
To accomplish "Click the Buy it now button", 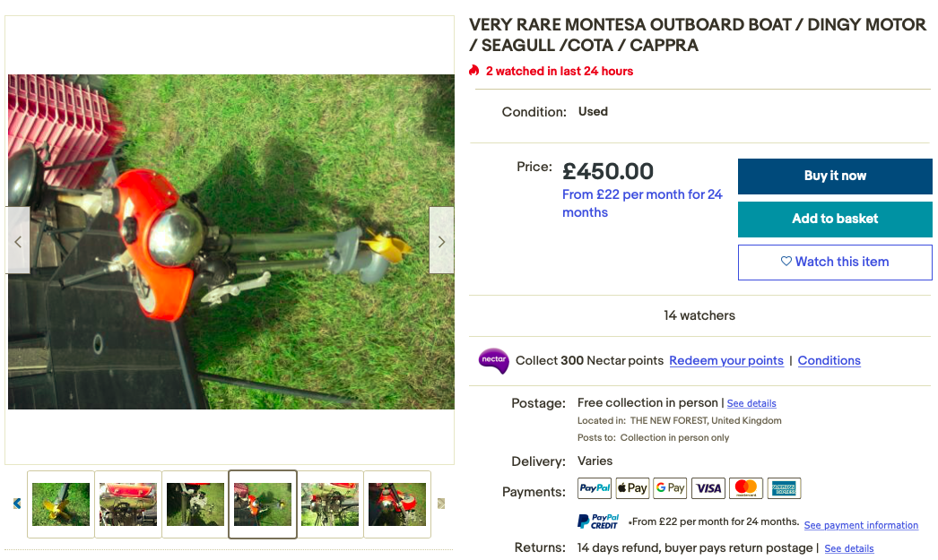I will tap(835, 177).
